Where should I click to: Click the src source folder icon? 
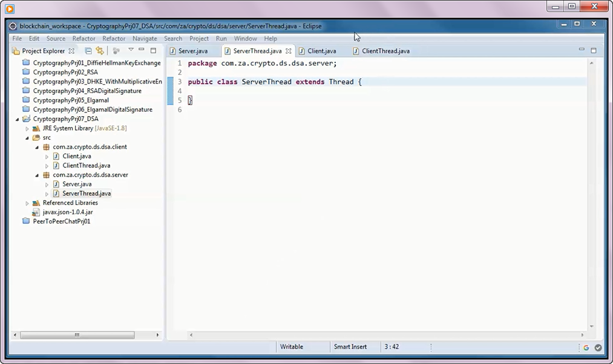[x=36, y=137]
